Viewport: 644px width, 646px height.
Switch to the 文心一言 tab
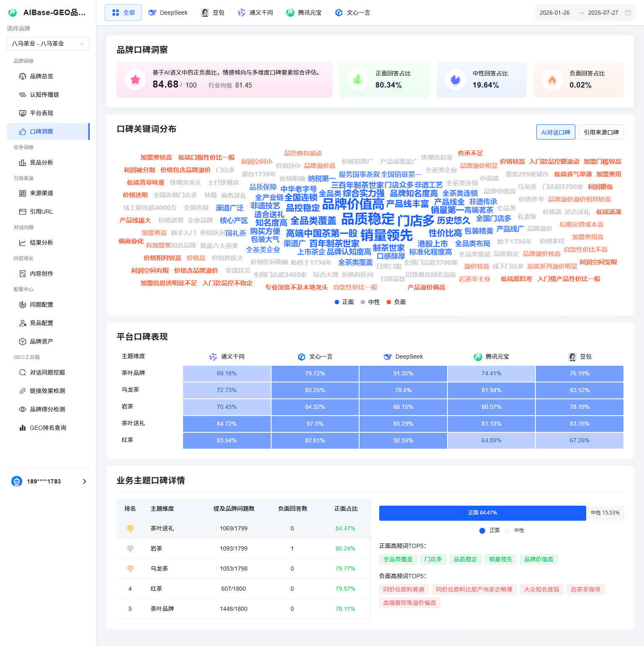pyautogui.click(x=352, y=13)
